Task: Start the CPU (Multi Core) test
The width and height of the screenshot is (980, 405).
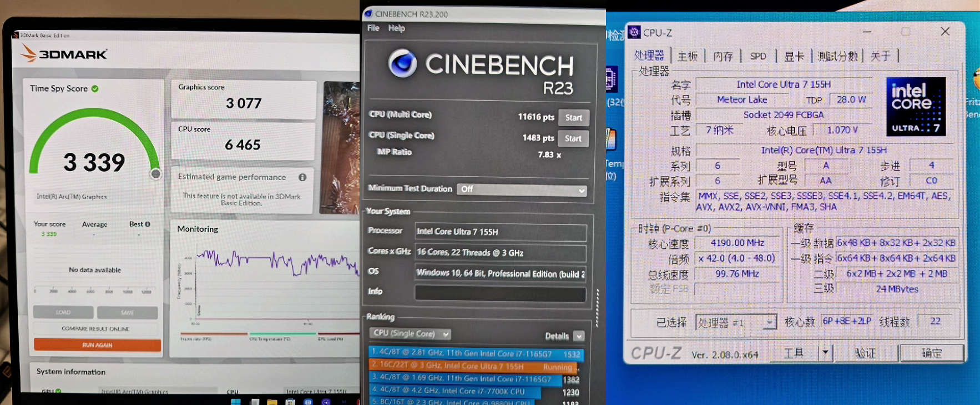Action: tap(573, 118)
